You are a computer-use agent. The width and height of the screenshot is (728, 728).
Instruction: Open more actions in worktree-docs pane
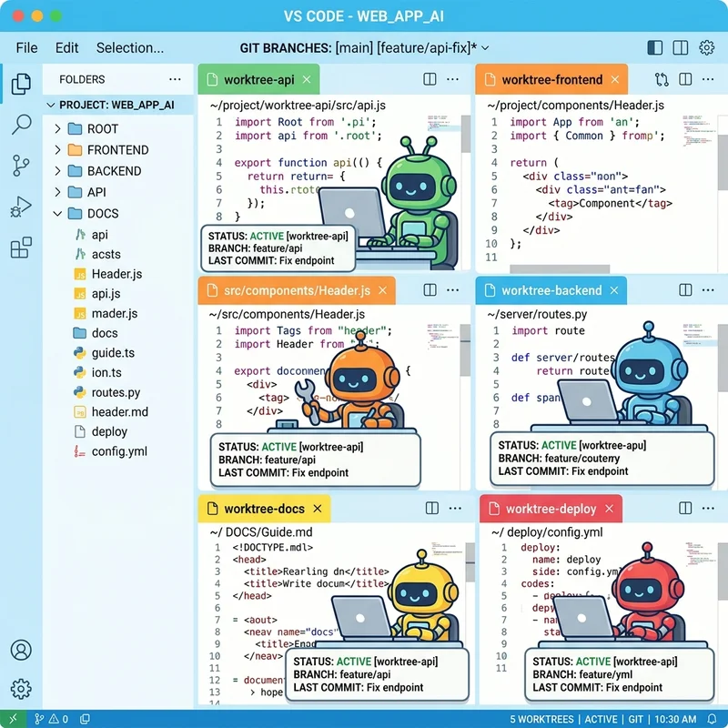455,509
